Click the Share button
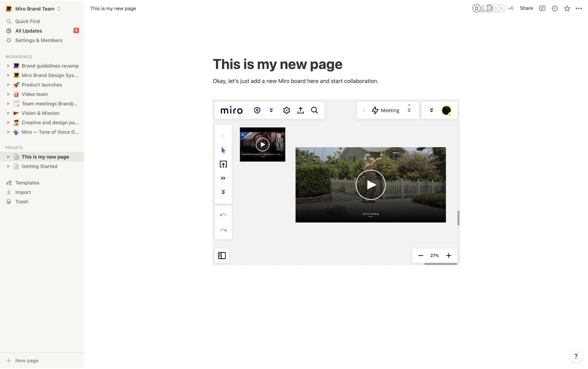This screenshot has width=588, height=369. click(x=526, y=8)
